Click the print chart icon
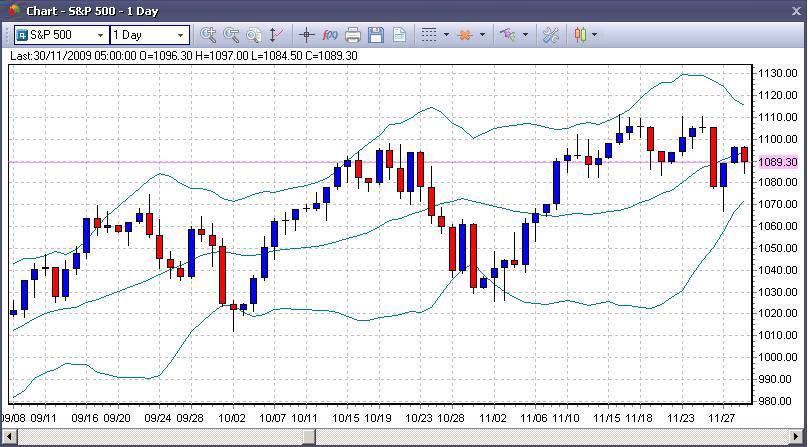This screenshot has height=447, width=808. coord(353,35)
